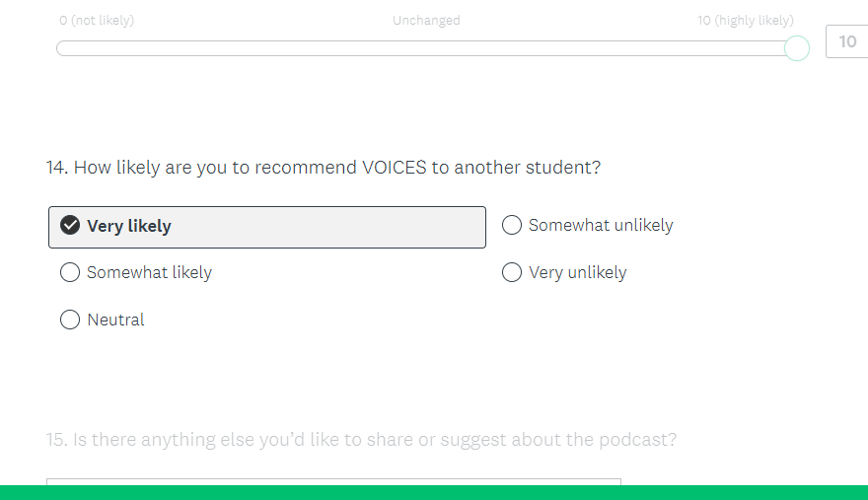Click the 'Unchanged' slider midpoint label

tap(426, 21)
